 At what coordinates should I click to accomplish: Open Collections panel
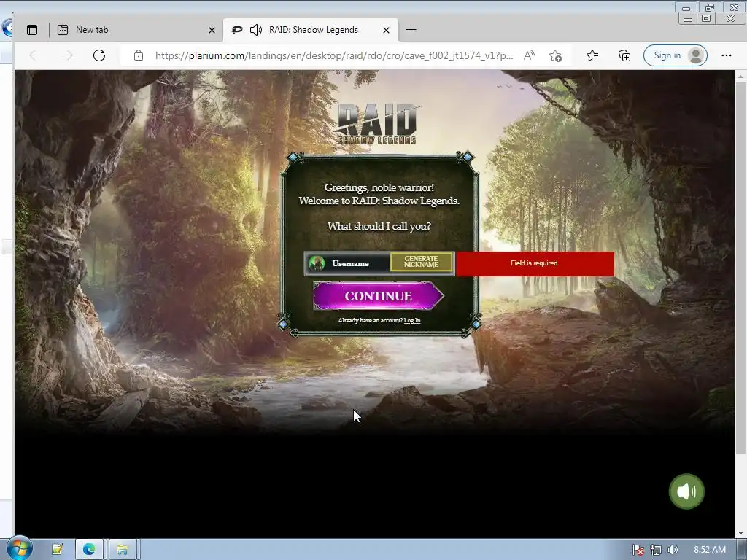624,55
